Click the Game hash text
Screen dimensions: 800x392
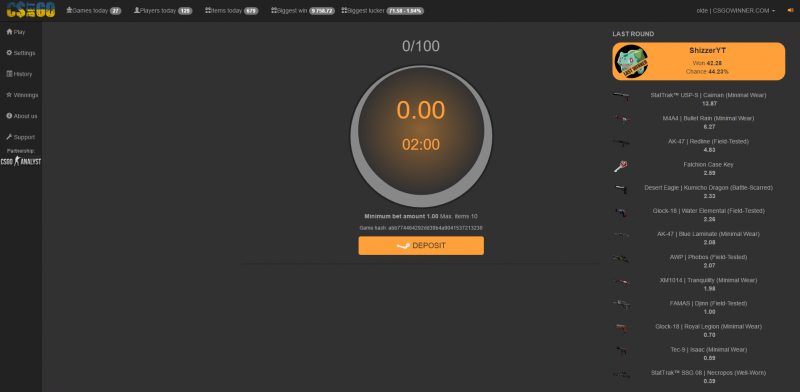pos(421,228)
